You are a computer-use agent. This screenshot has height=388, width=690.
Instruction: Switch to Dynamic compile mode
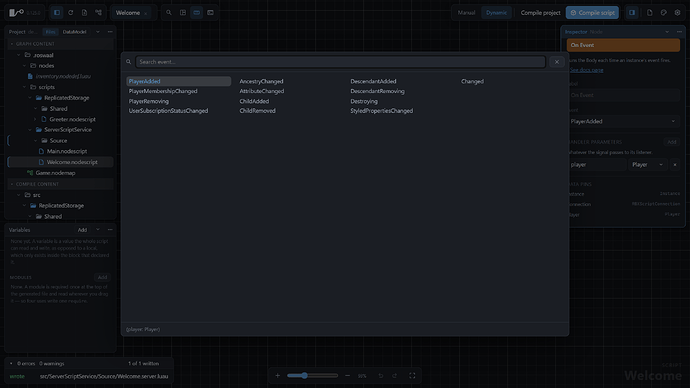coord(496,13)
